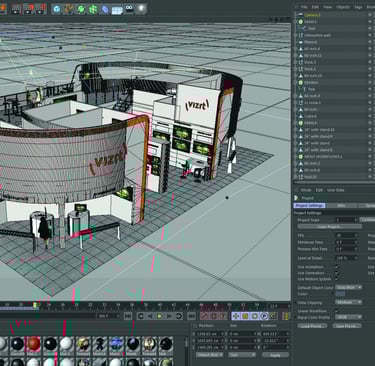Click Render to Picture Viewer icon
Image resolution: width=375 pixels, height=366 pixels.
[29, 9]
